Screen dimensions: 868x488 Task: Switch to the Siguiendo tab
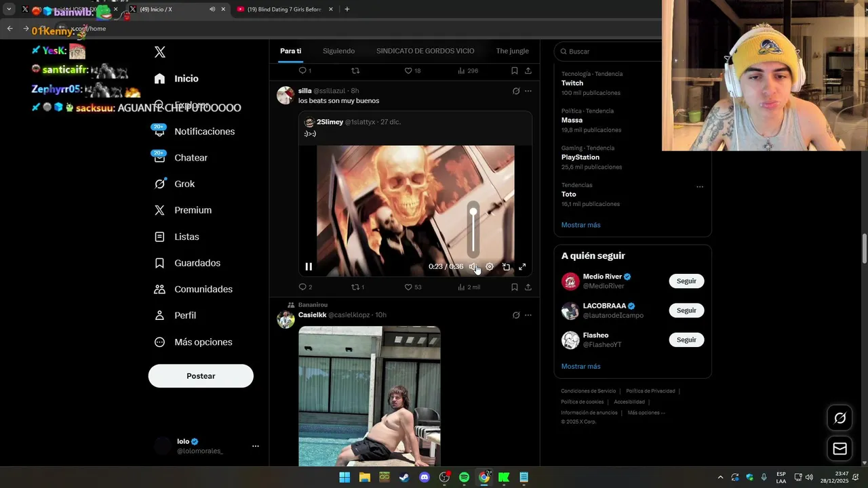coord(338,51)
